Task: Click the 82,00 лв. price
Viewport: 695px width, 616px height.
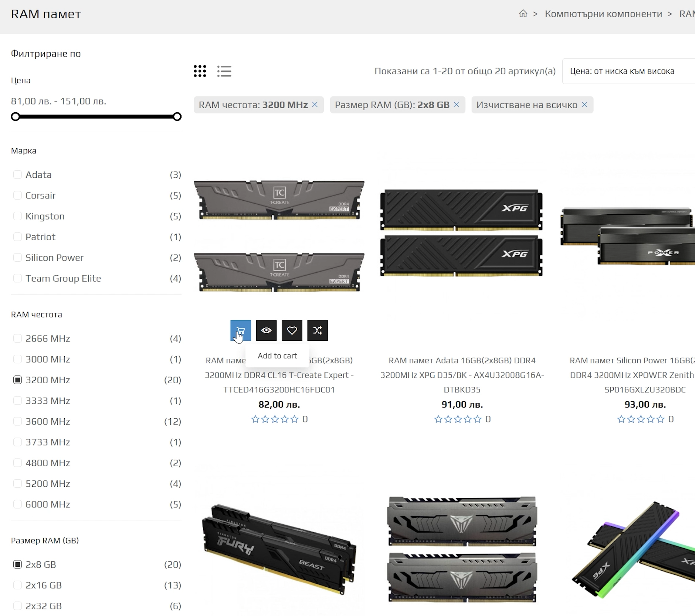Action: 279,404
